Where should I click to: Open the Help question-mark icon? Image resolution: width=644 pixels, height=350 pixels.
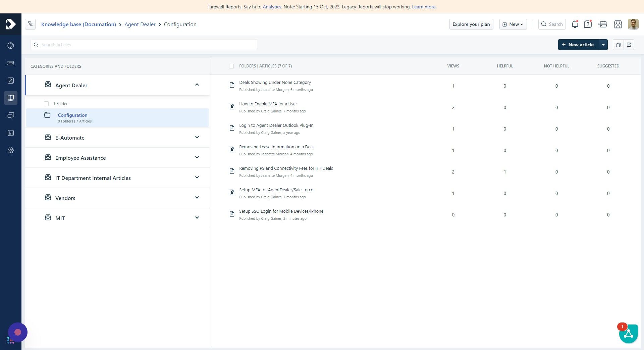point(588,24)
